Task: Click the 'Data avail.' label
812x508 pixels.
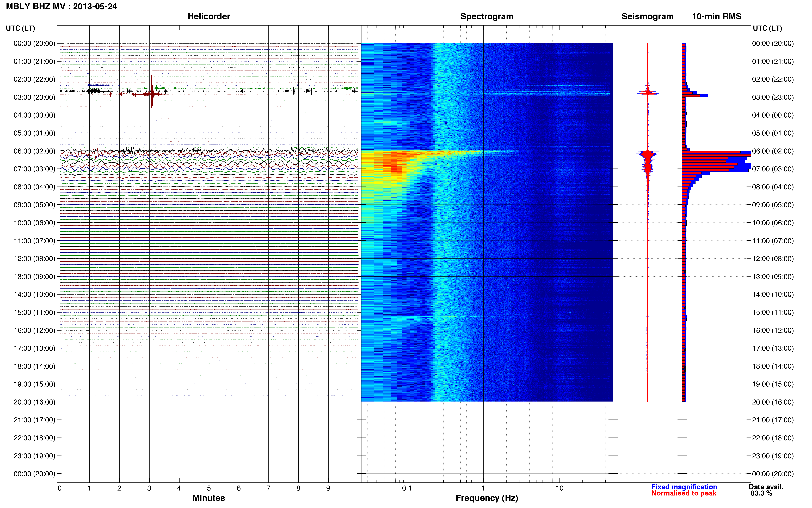Action: 766,487
